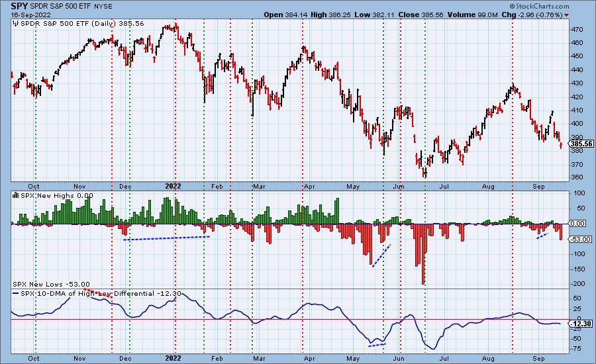Click 'May' on the price panel date axis
The image size is (596, 364).
pos(353,186)
